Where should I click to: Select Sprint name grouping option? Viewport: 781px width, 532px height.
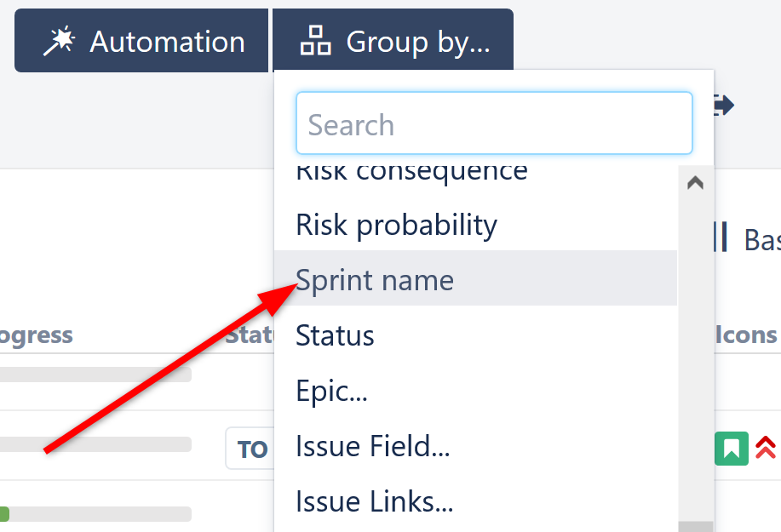(x=375, y=279)
